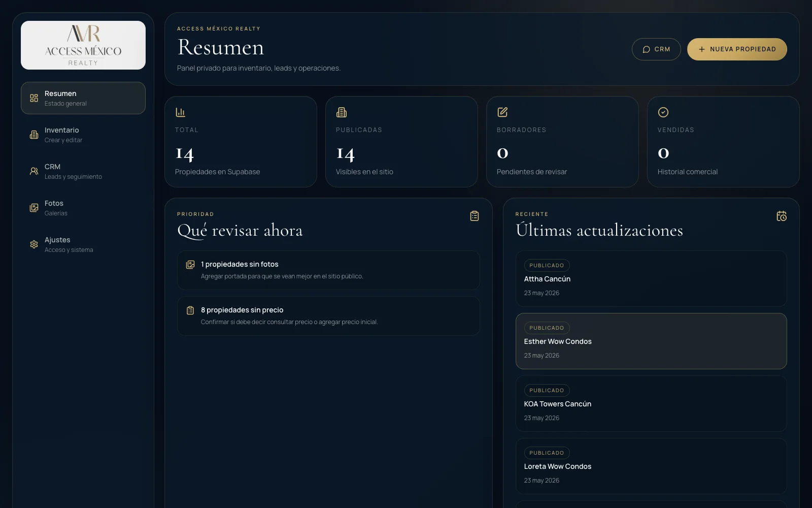Viewport: 812px width, 508px height.
Task: Click Publicado badge on Esther Wow Condos
Action: point(547,328)
